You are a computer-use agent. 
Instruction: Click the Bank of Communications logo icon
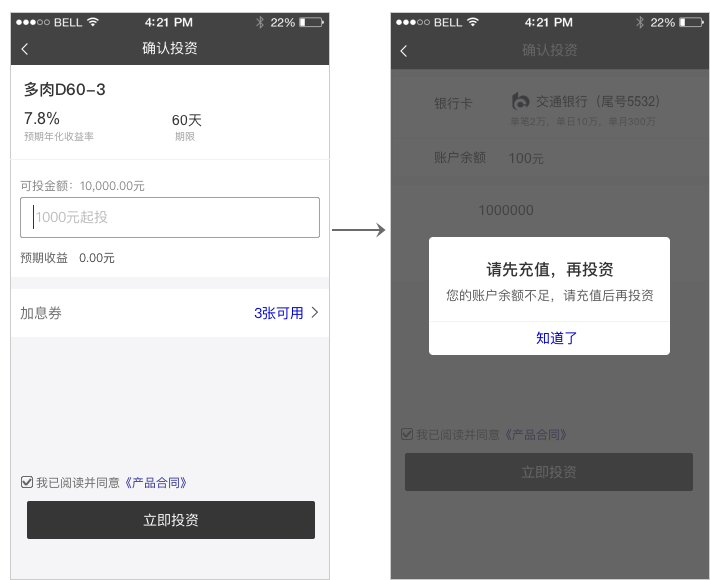(x=520, y=101)
